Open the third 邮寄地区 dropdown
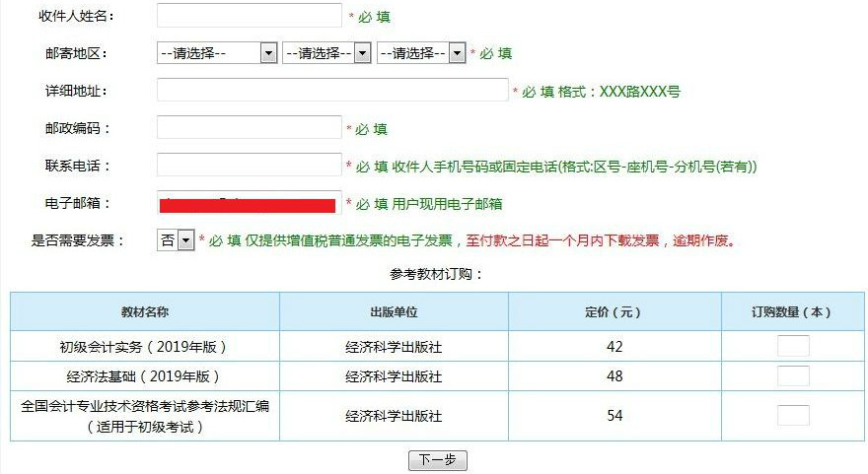This screenshot has width=868, height=474. [420, 53]
